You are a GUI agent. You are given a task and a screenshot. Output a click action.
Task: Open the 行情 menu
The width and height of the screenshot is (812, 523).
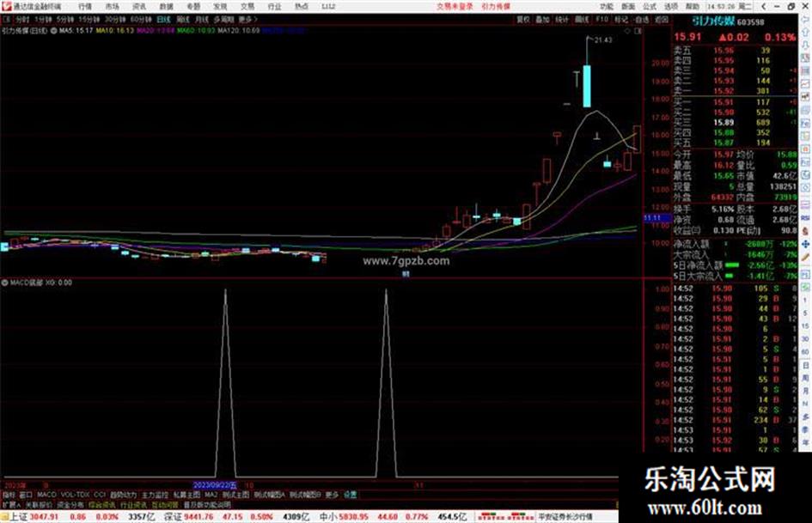85,6
